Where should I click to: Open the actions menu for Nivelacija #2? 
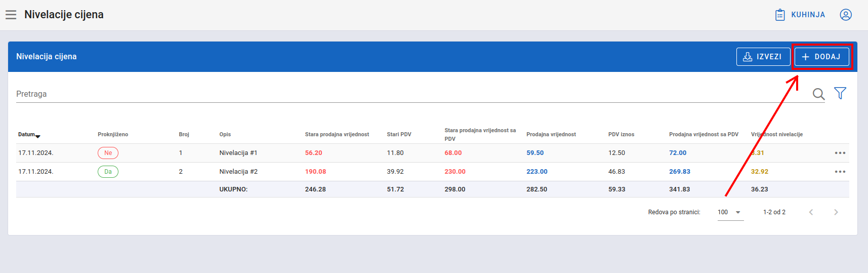coord(840,172)
